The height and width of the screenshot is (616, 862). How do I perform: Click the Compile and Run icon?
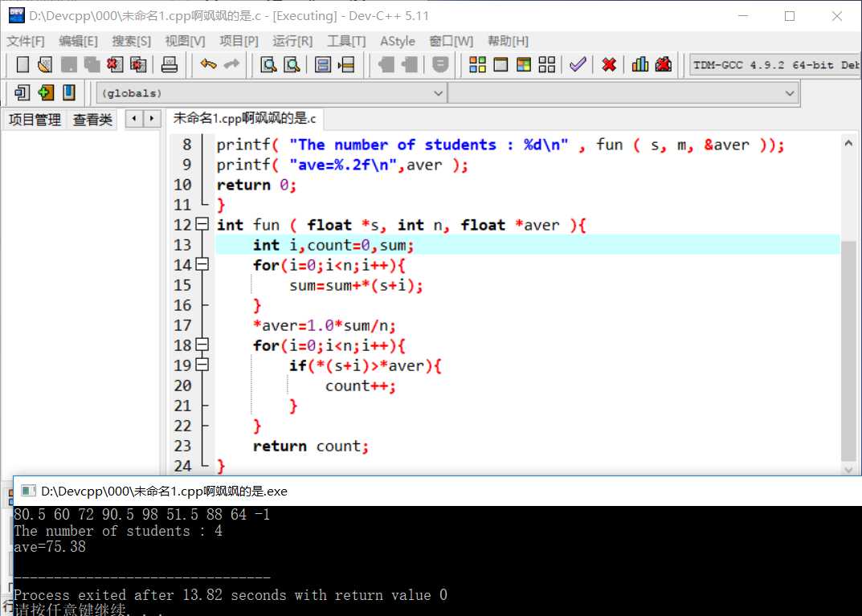(524, 65)
